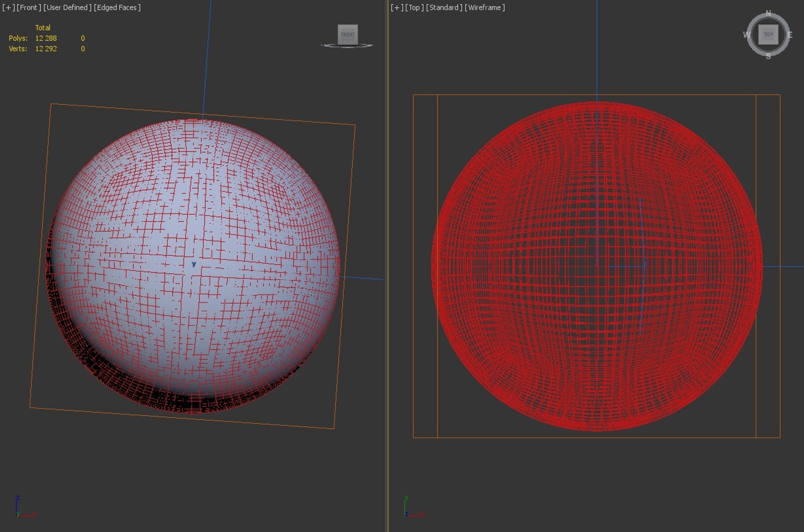
Task: Click the TOP face of the ViewCube
Action: (x=768, y=34)
